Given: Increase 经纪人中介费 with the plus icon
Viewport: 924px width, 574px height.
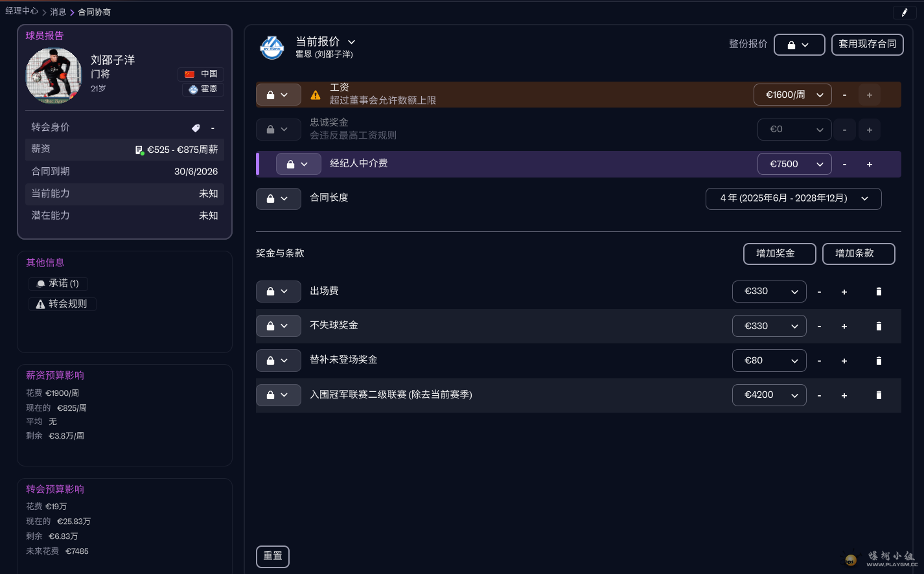Looking at the screenshot, I should pyautogui.click(x=869, y=165).
